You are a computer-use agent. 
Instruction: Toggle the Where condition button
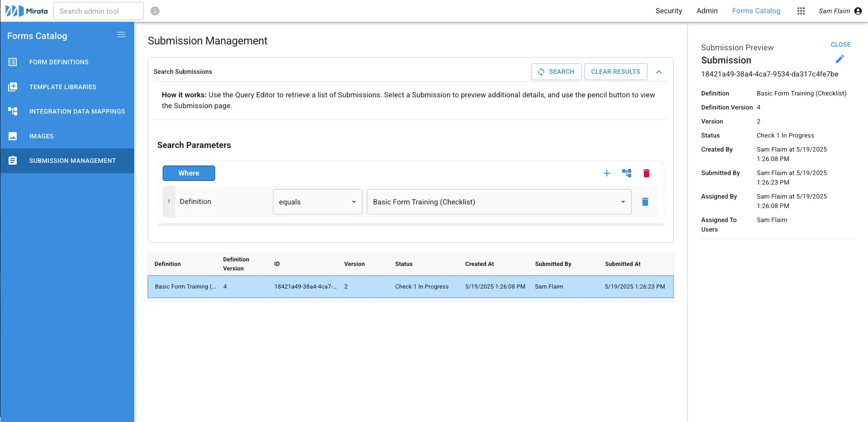pos(189,173)
